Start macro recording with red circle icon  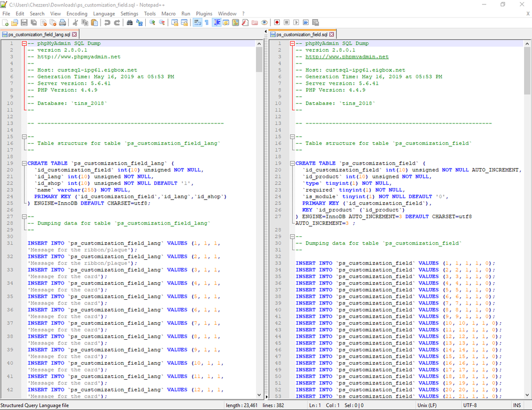[x=277, y=22]
